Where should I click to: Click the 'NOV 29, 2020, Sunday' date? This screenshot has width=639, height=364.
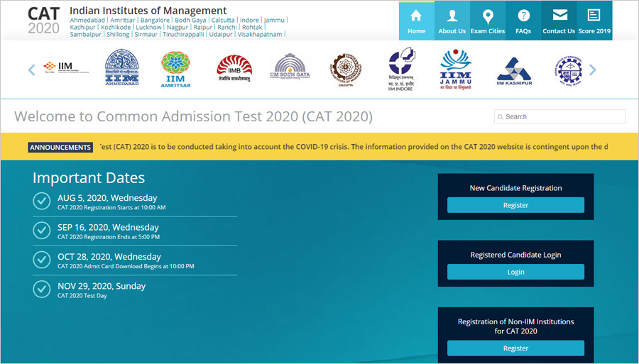(x=102, y=286)
